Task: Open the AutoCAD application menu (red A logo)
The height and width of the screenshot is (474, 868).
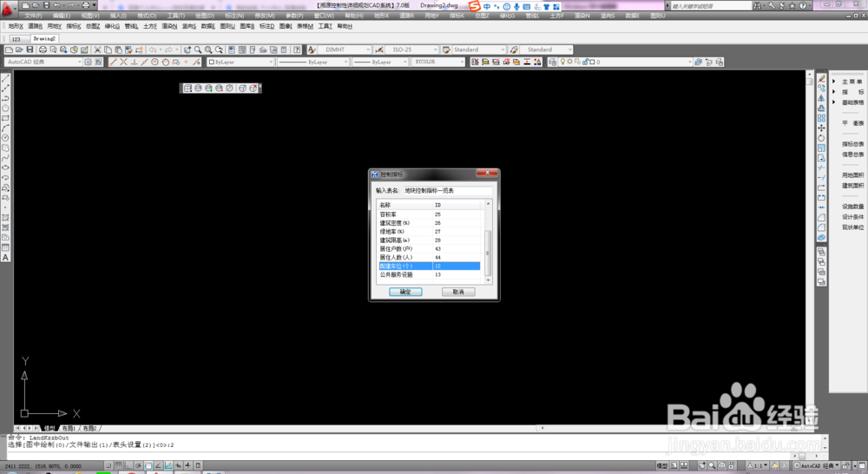Action: 7,8
